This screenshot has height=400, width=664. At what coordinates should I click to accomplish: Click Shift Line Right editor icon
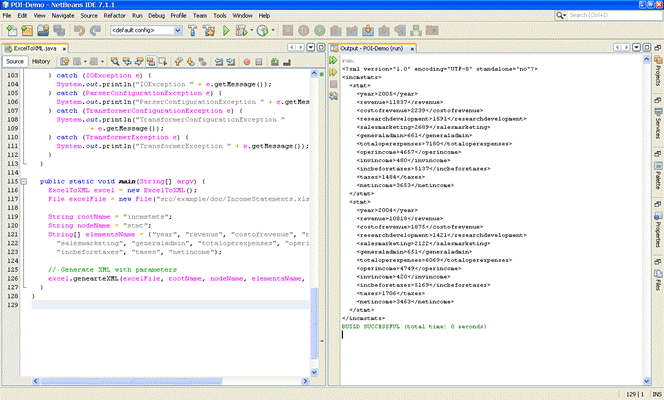point(231,62)
